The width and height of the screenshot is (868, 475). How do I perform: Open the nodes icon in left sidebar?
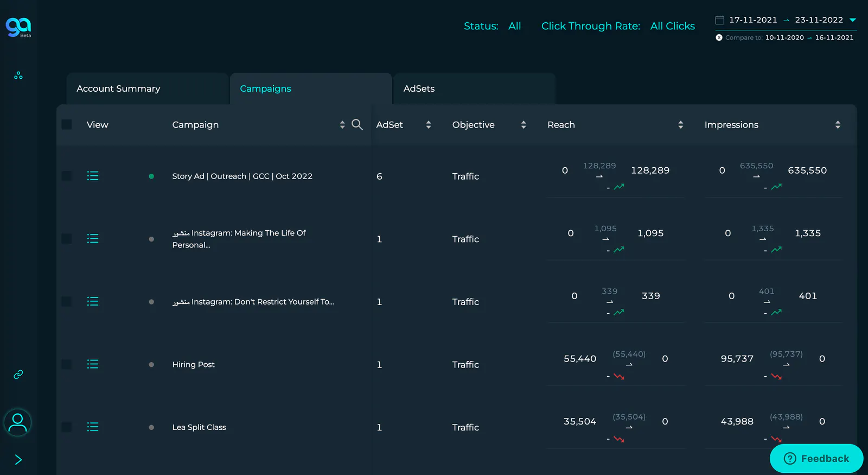(x=18, y=75)
